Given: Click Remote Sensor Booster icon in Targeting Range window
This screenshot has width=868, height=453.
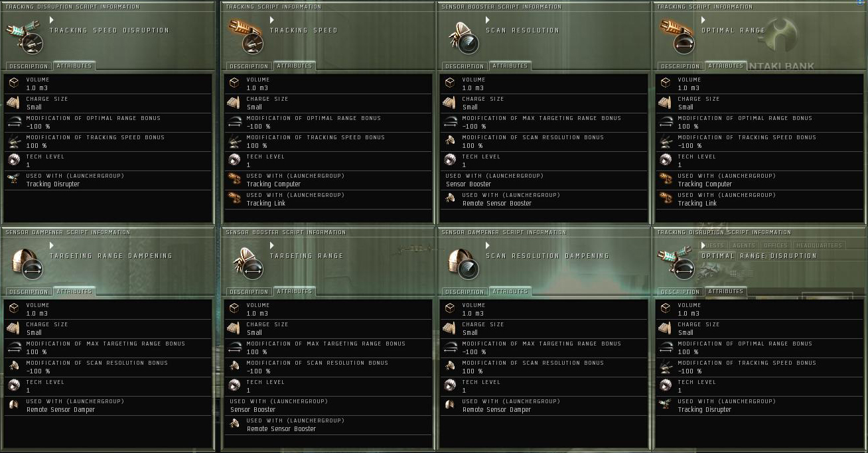Looking at the screenshot, I should tap(234, 424).
